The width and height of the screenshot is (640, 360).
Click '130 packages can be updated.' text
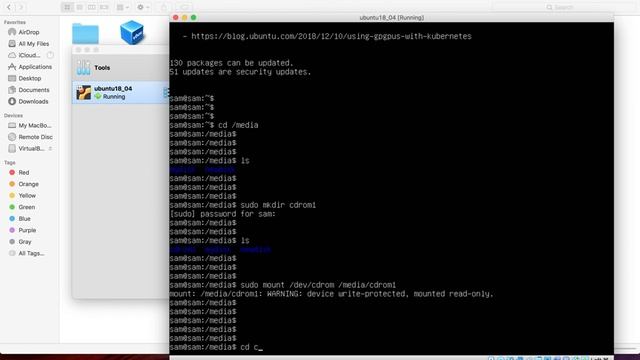[x=231, y=63]
